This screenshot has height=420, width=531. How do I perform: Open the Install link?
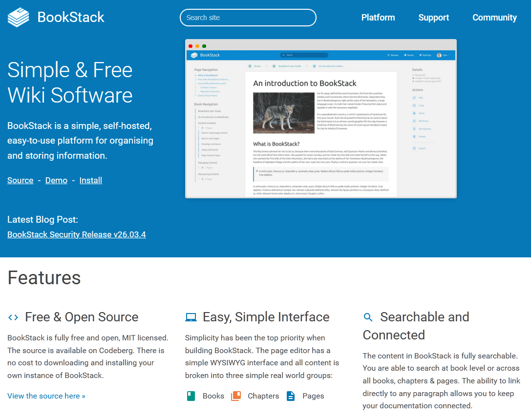(x=91, y=180)
